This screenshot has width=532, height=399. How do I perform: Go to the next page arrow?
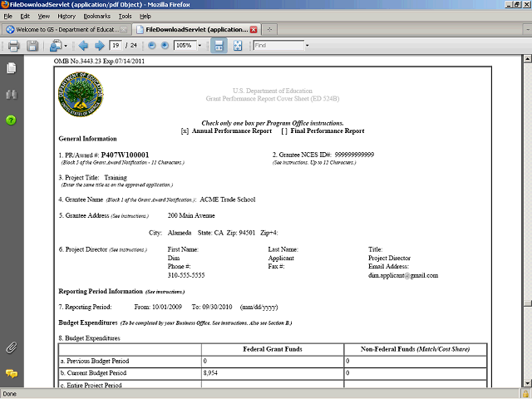pyautogui.click(x=99, y=46)
